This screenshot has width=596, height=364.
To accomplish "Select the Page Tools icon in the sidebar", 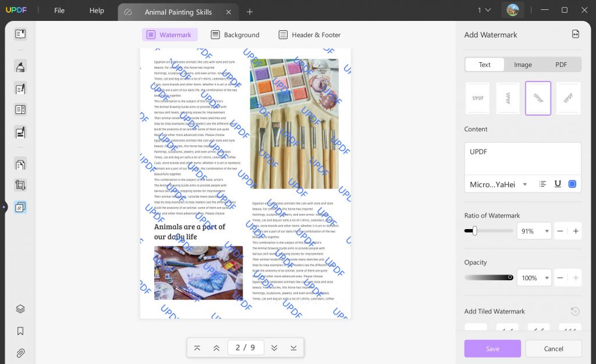I will click(x=20, y=207).
